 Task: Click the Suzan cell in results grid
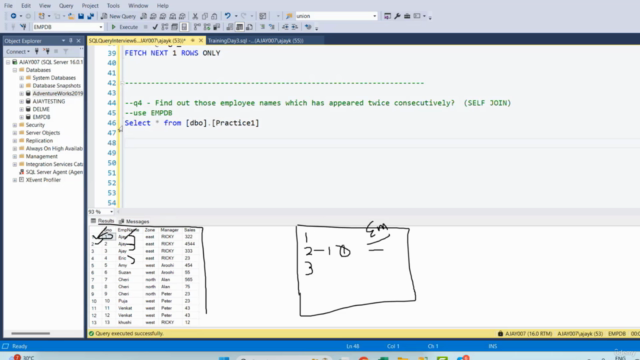124,273
